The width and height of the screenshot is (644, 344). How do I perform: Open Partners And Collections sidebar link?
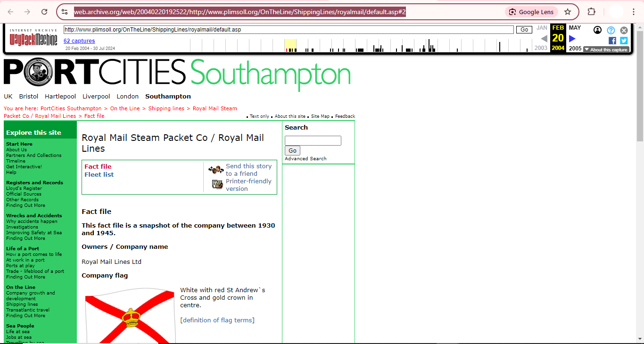point(34,156)
